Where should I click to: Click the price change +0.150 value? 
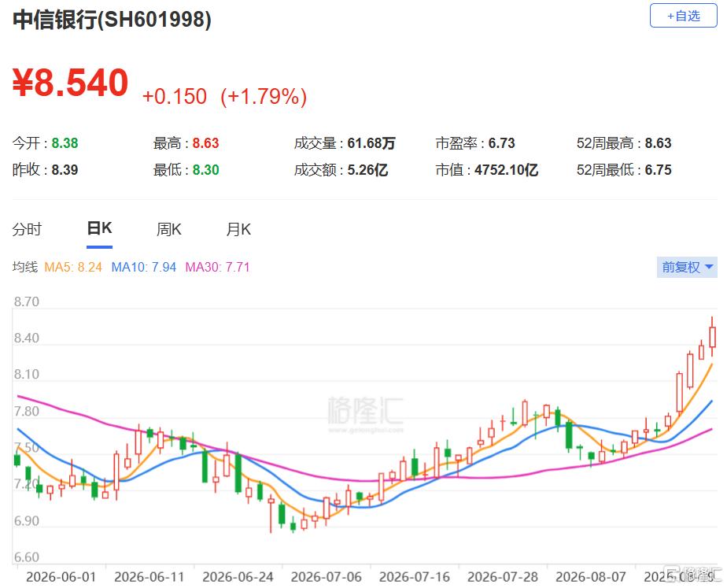pyautogui.click(x=175, y=97)
